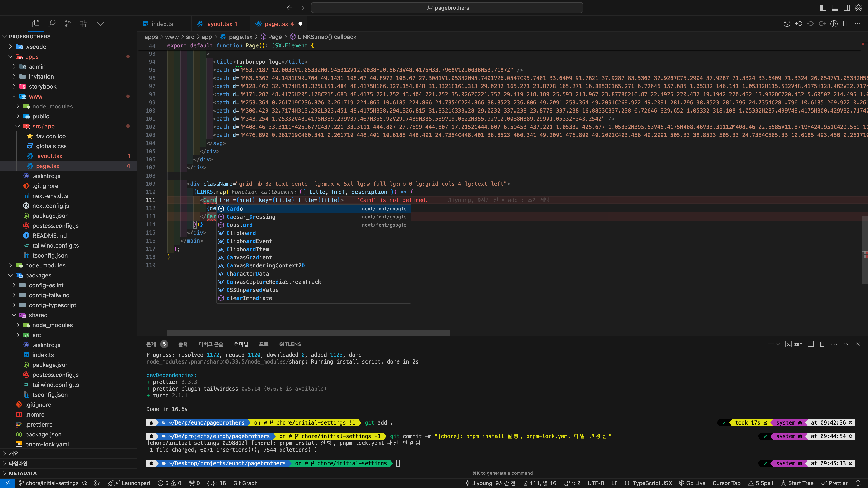Click the notifications bell in status bar
This screenshot has width=868, height=488.
tap(858, 483)
